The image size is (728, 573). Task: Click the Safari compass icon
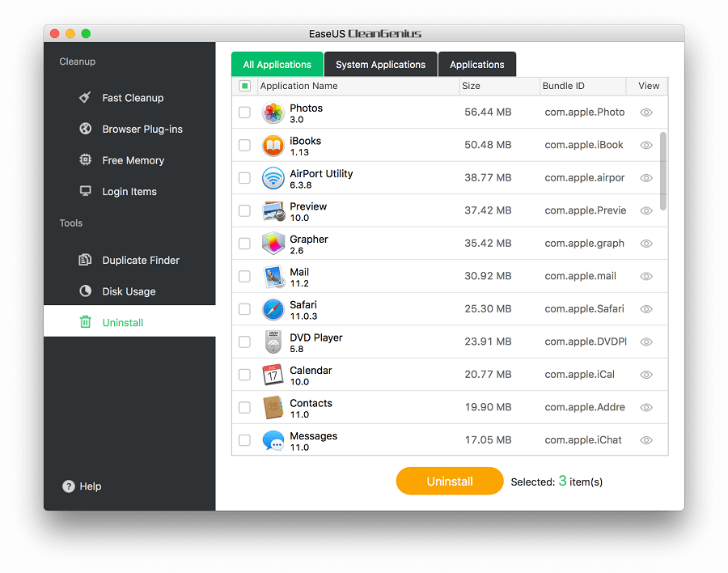[x=273, y=309]
